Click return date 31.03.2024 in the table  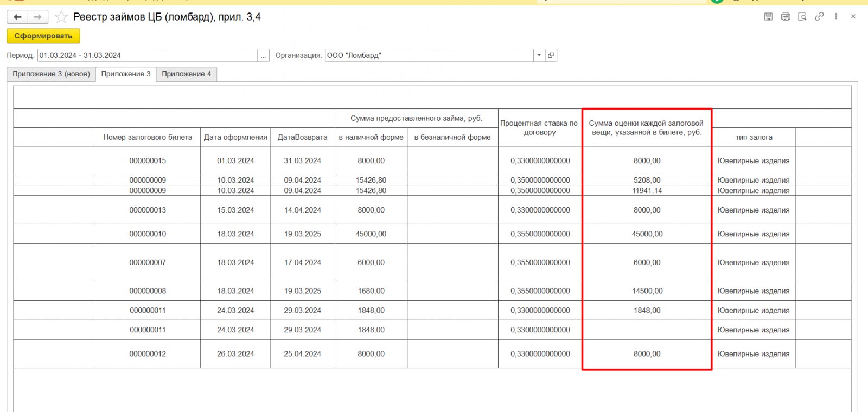tap(303, 160)
